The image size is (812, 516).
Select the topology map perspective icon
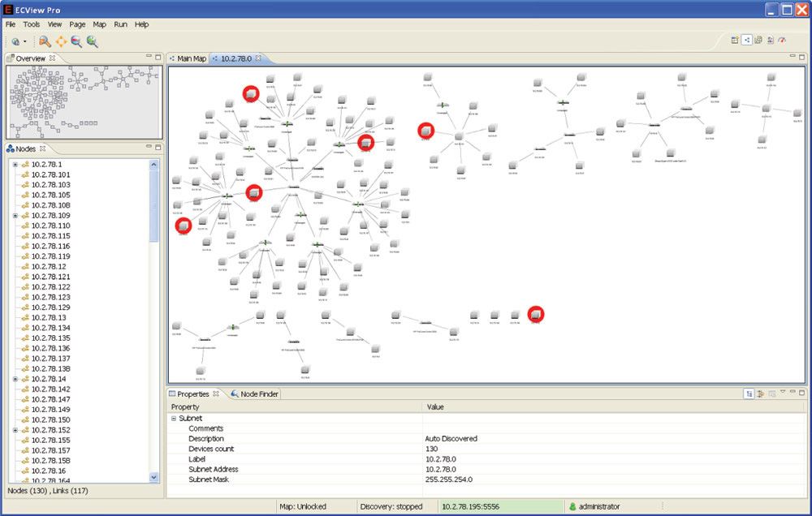(x=746, y=40)
